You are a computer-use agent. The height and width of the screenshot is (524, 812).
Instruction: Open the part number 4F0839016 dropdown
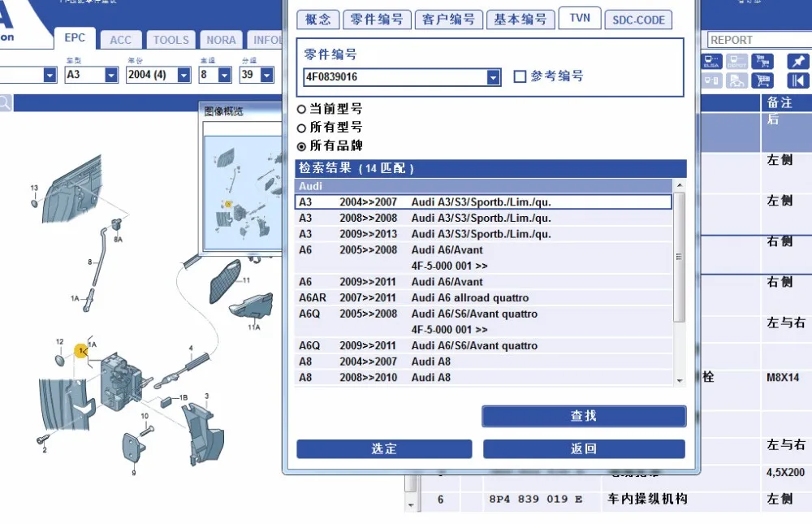click(x=494, y=77)
